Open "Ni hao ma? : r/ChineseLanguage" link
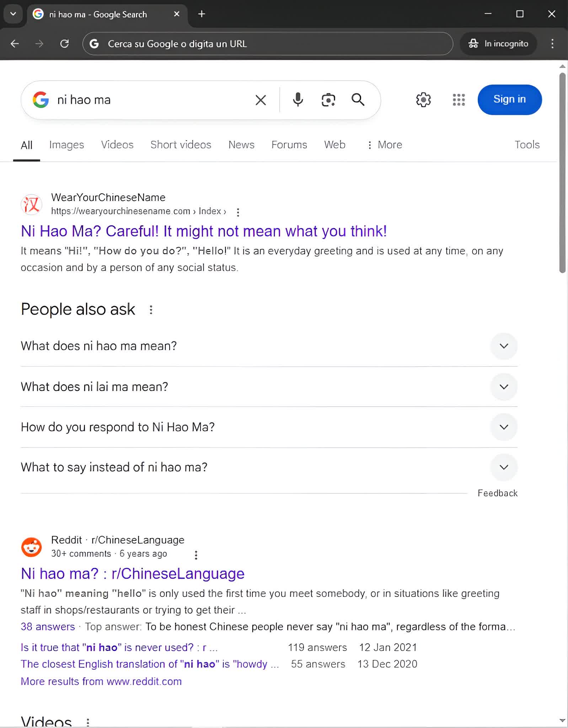 pos(133,573)
